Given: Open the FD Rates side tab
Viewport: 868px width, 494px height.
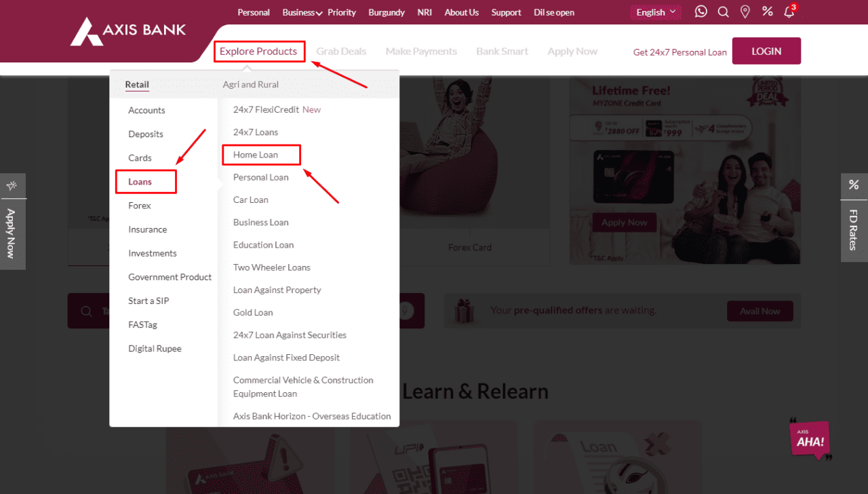Looking at the screenshot, I should coord(854,230).
